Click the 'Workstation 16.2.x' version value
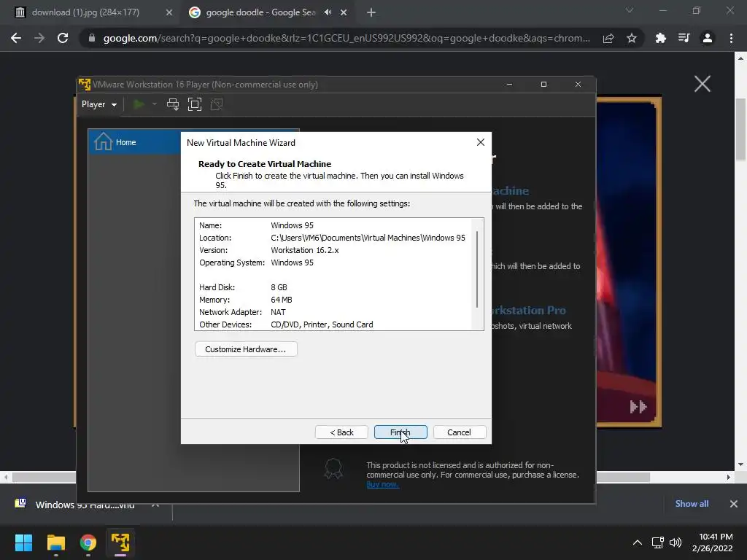Viewport: 747px width, 560px height. pyautogui.click(x=305, y=250)
